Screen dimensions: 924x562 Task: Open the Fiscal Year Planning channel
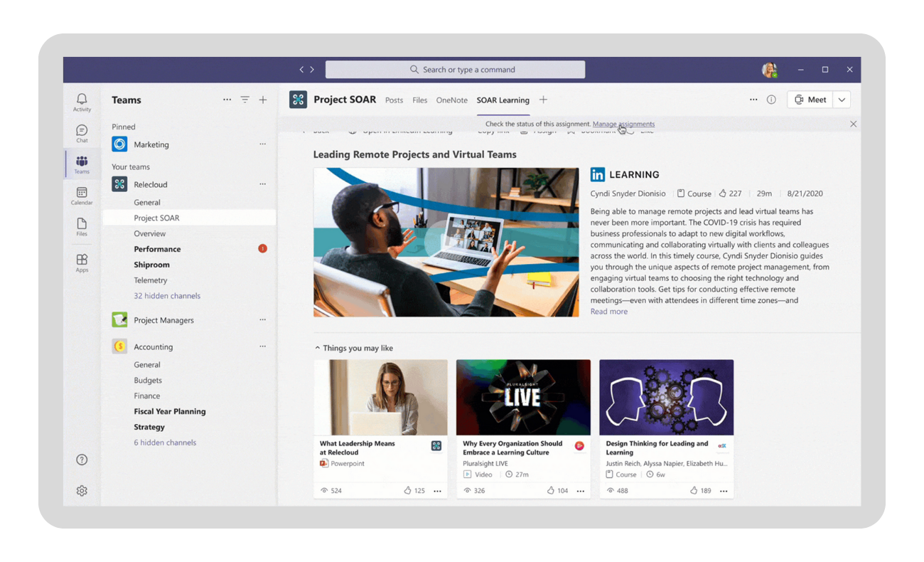[170, 412]
